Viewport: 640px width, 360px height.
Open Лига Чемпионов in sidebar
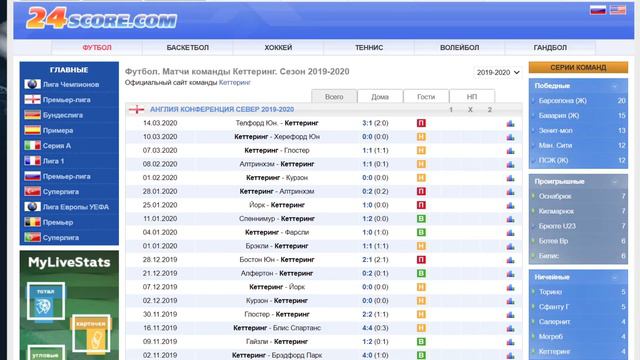point(71,84)
